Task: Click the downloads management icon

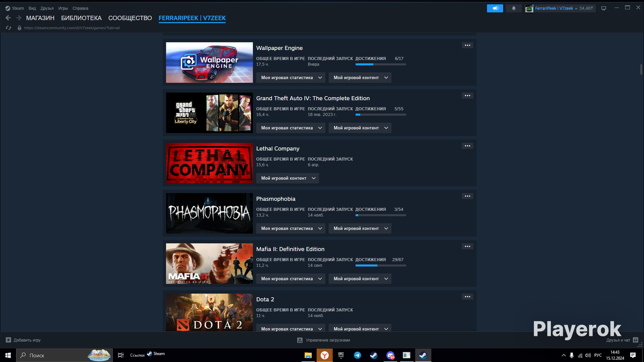Action: pyautogui.click(x=300, y=340)
